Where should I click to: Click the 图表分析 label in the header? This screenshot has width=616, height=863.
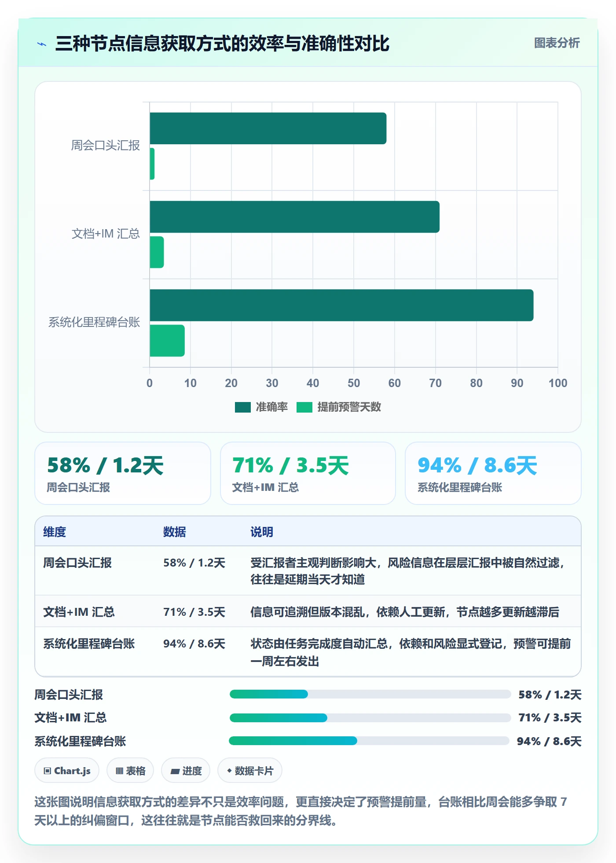(557, 43)
